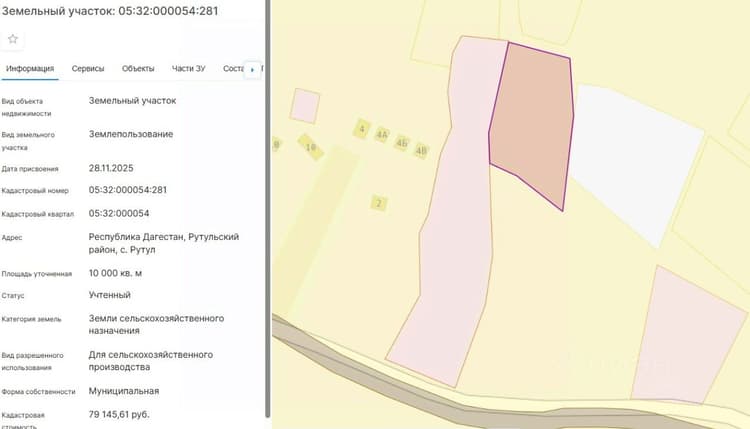Click building number 4 on map

(362, 129)
